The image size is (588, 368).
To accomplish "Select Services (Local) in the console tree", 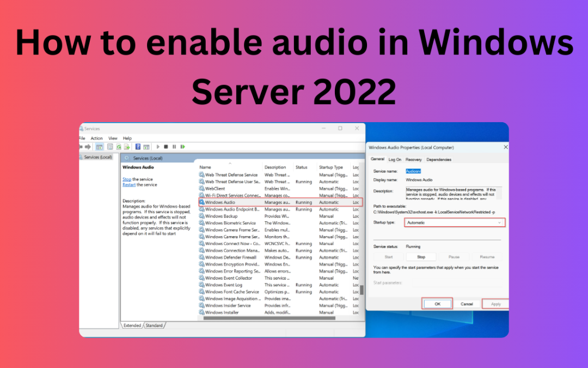I will [98, 157].
